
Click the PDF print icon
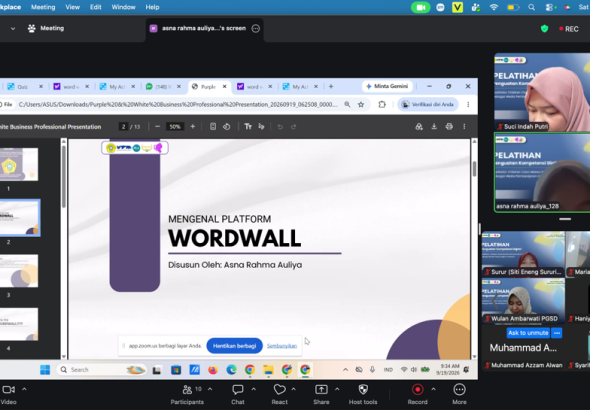[449, 127]
